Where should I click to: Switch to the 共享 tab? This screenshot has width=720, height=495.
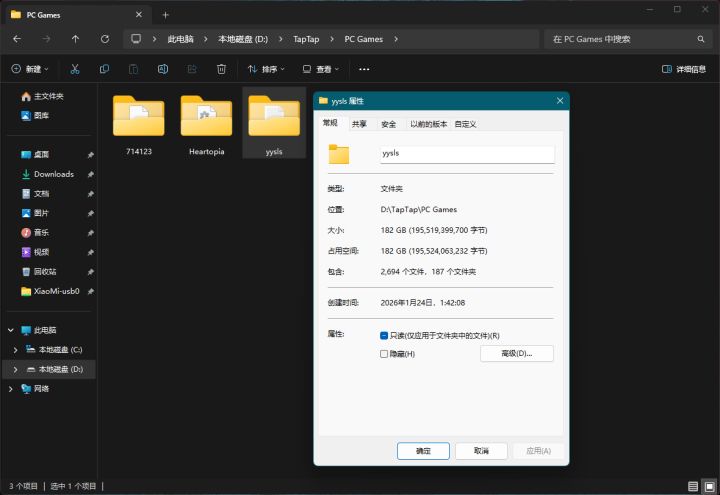pos(359,124)
